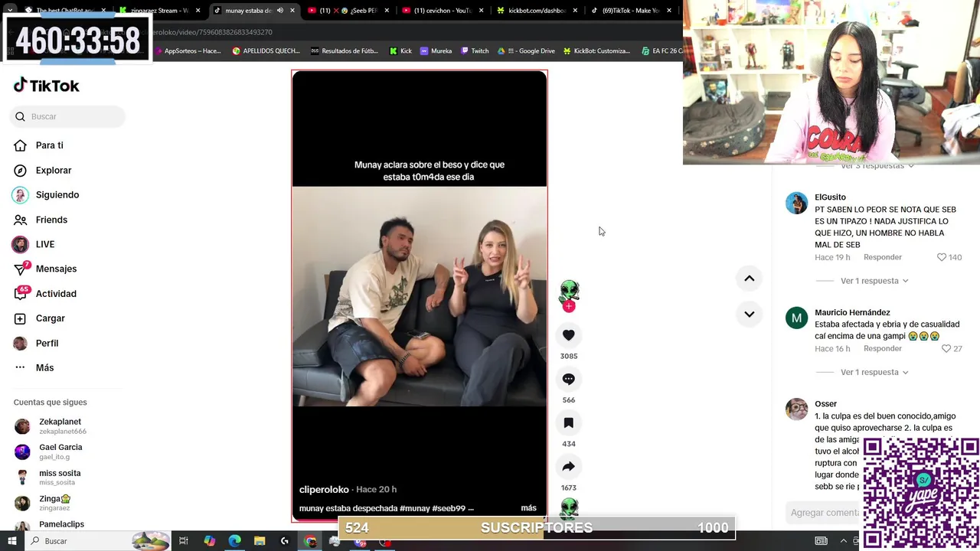The image size is (980, 551).
Task: Open the creator alien avatar
Action: pyautogui.click(x=569, y=292)
